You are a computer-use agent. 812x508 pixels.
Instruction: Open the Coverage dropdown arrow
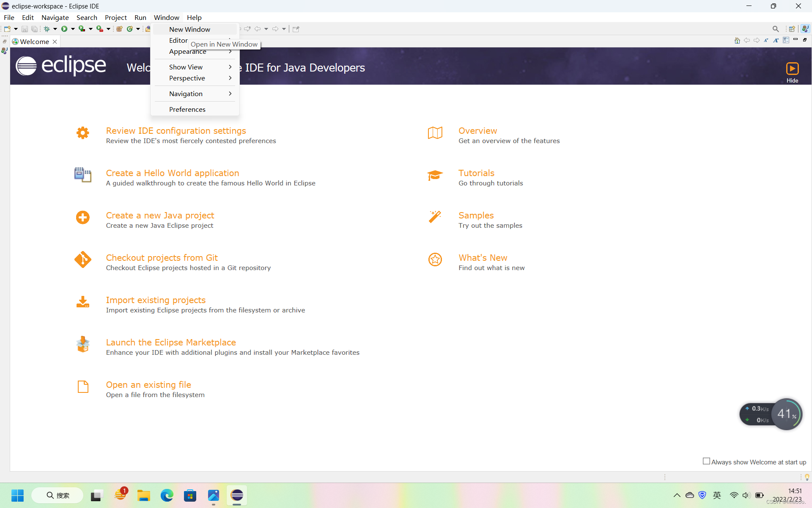91,29
